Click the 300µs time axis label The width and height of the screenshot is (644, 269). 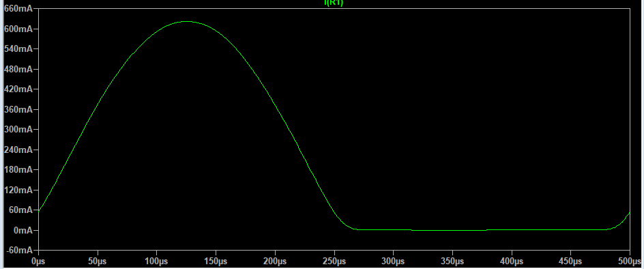(x=394, y=261)
